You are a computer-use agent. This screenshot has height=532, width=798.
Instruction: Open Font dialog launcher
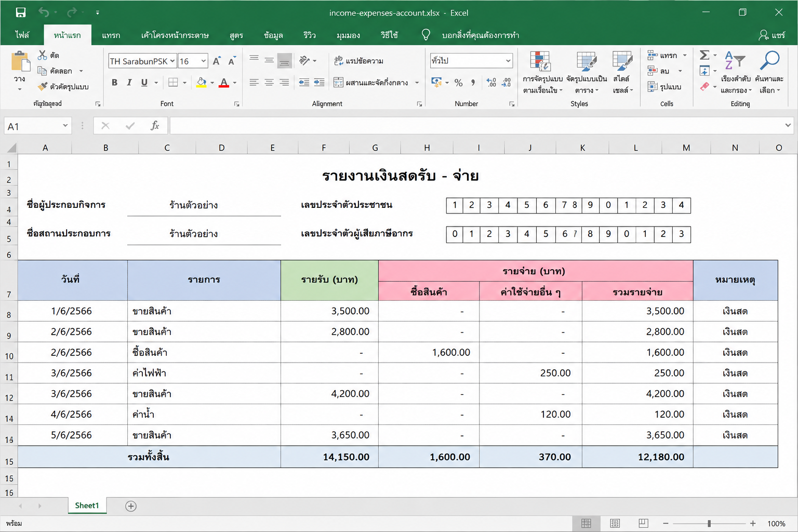[237, 104]
